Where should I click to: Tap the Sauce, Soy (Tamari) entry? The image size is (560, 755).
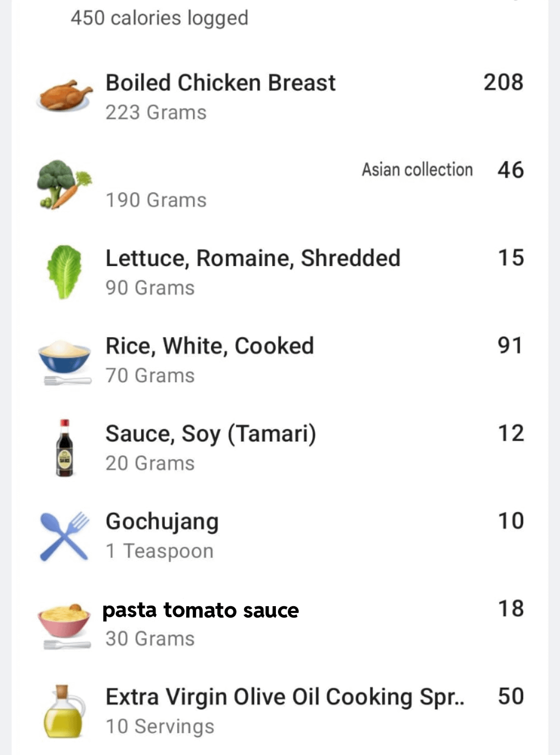point(211,434)
